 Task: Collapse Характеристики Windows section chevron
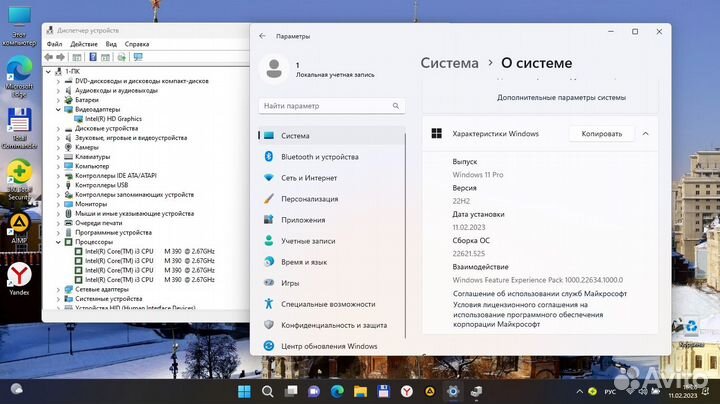tap(645, 134)
